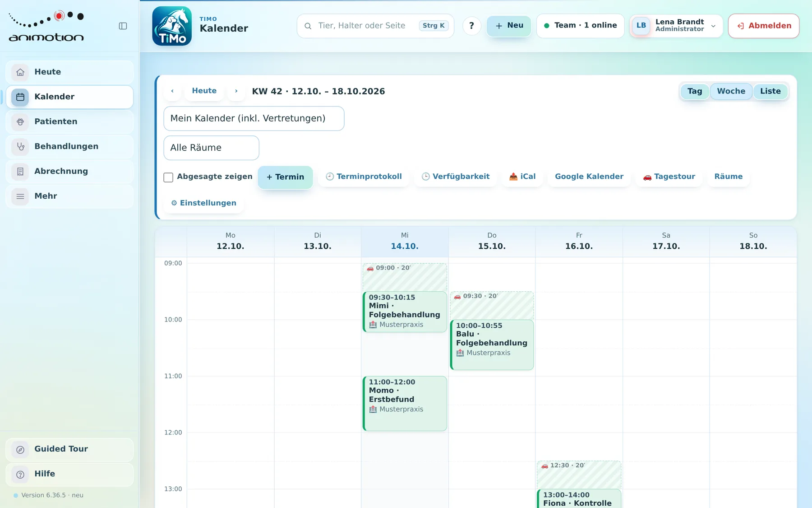Open the Mein Kalender selection dropdown
Viewport: 812px width, 508px height.
pos(254,119)
